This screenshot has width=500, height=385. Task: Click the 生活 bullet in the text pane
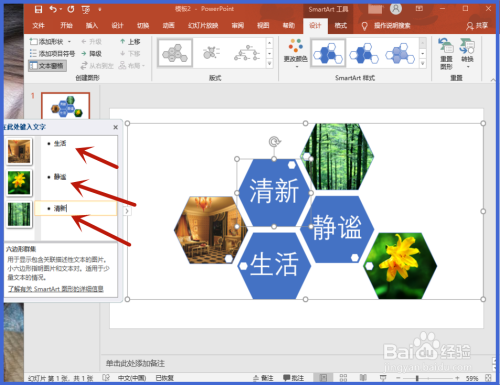pos(60,144)
